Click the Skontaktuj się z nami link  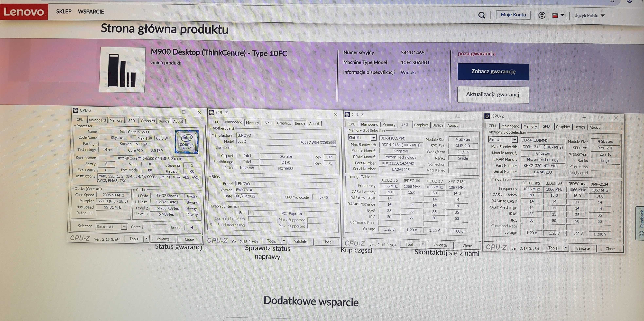tap(447, 253)
